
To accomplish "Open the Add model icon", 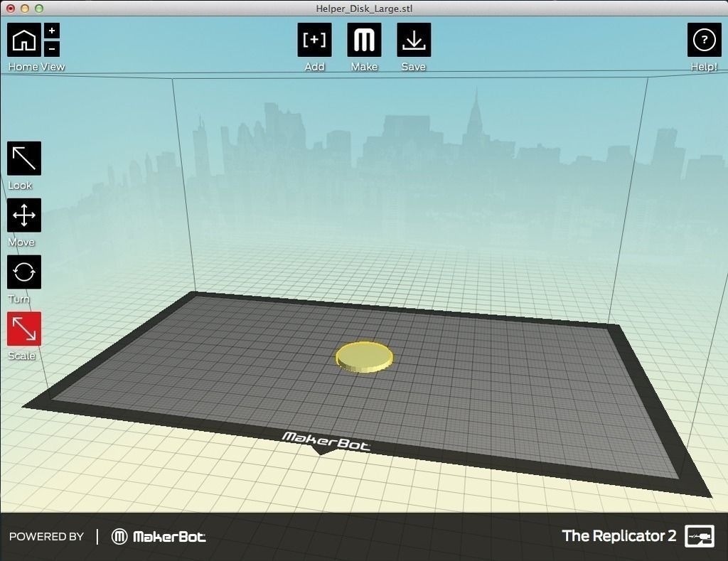I will (314, 40).
